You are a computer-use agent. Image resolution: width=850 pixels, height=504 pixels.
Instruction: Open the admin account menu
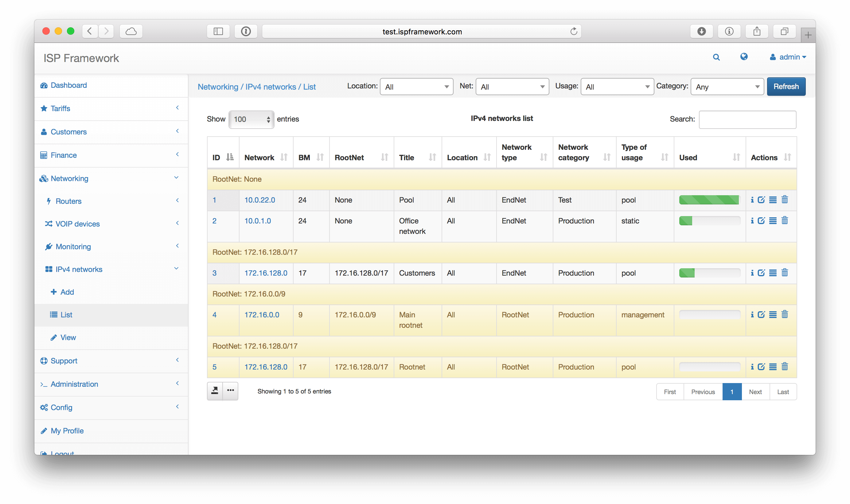click(788, 57)
